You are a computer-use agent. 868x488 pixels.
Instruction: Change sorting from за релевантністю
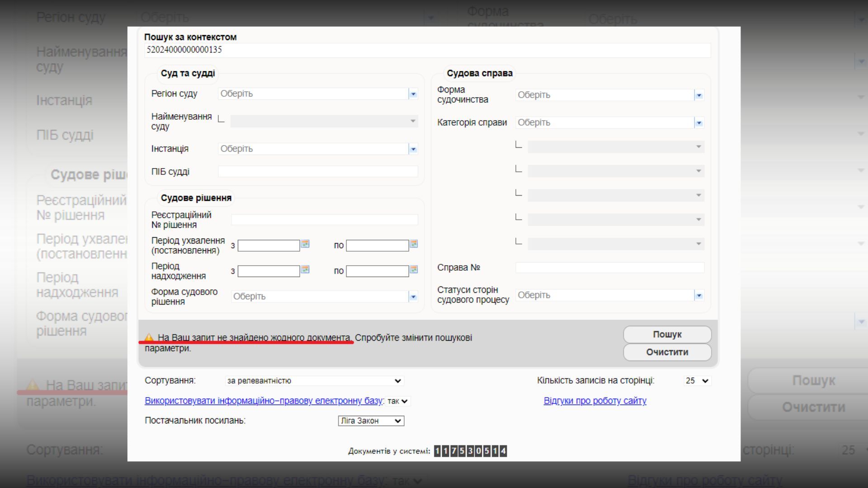(x=314, y=381)
